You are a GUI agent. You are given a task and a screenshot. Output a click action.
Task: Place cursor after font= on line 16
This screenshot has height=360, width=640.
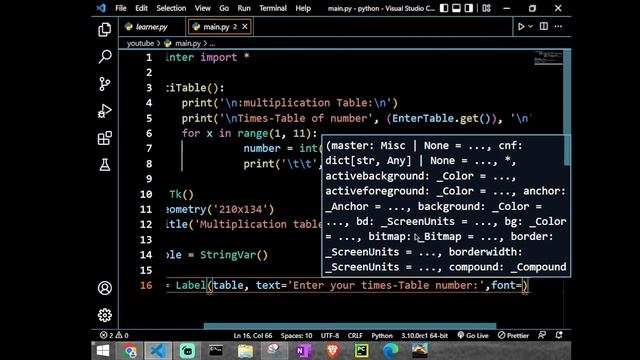pos(522,285)
